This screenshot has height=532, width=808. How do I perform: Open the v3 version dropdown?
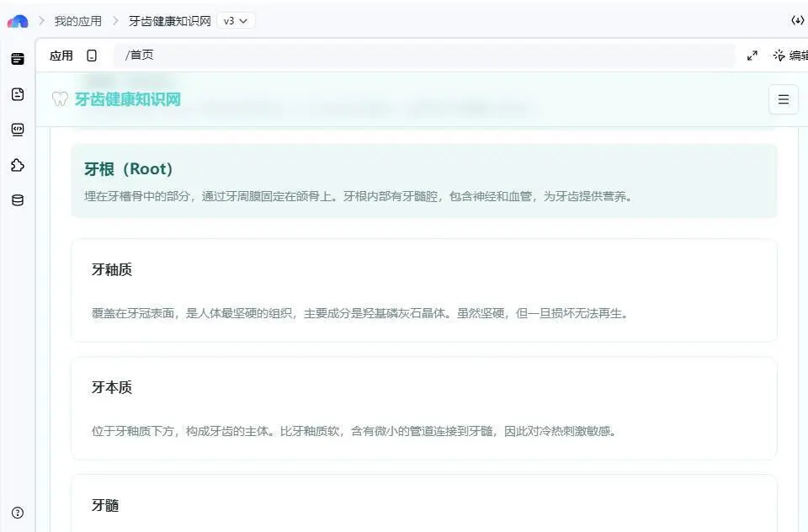click(x=235, y=21)
